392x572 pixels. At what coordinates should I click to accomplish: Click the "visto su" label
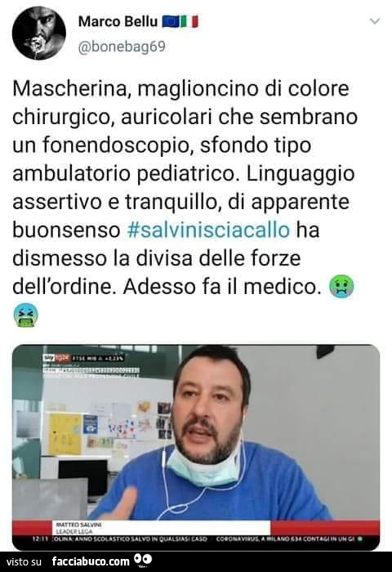pyautogui.click(x=24, y=561)
